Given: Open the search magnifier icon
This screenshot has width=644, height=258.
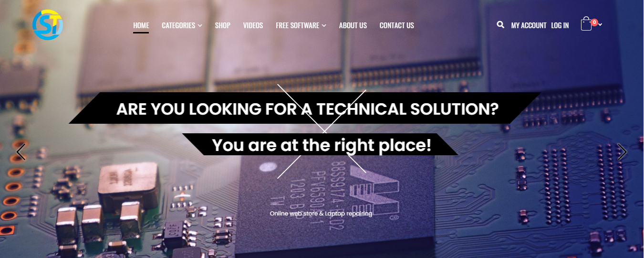Looking at the screenshot, I should (x=500, y=24).
